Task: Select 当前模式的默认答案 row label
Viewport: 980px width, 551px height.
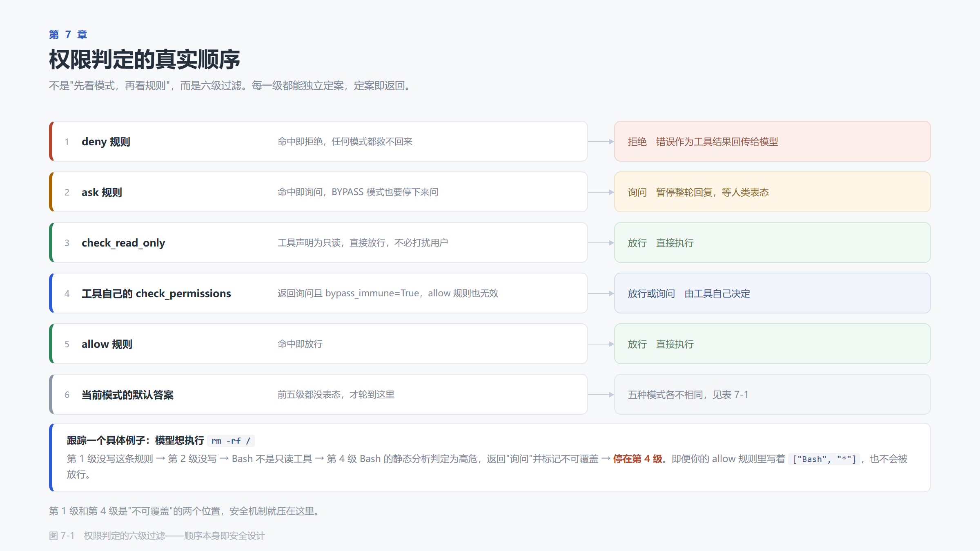Action: click(x=127, y=395)
